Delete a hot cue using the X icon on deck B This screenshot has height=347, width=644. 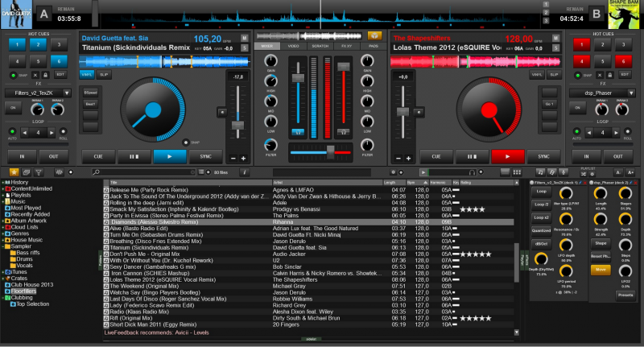(600, 75)
